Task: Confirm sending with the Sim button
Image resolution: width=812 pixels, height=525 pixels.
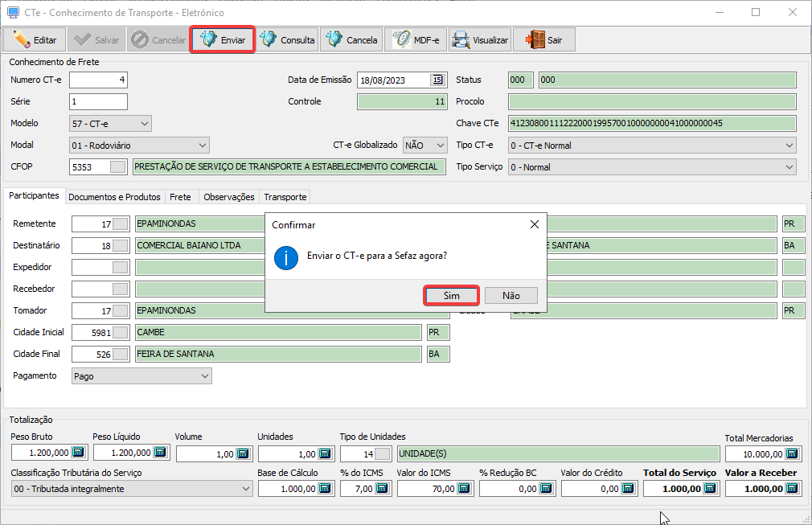Action: point(451,296)
